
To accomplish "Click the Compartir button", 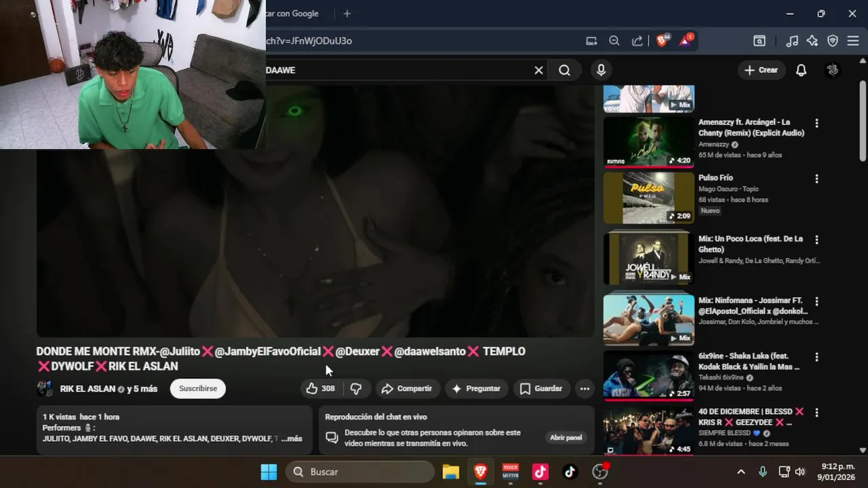I will 408,388.
